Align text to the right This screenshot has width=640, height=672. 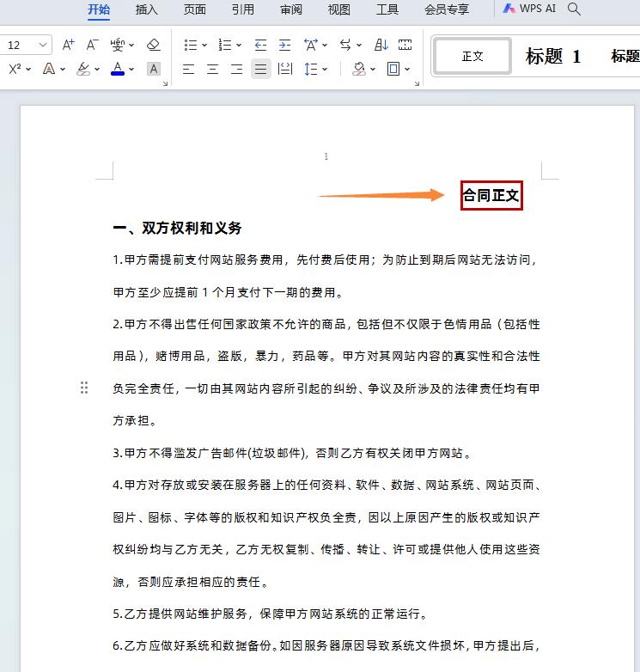(236, 69)
